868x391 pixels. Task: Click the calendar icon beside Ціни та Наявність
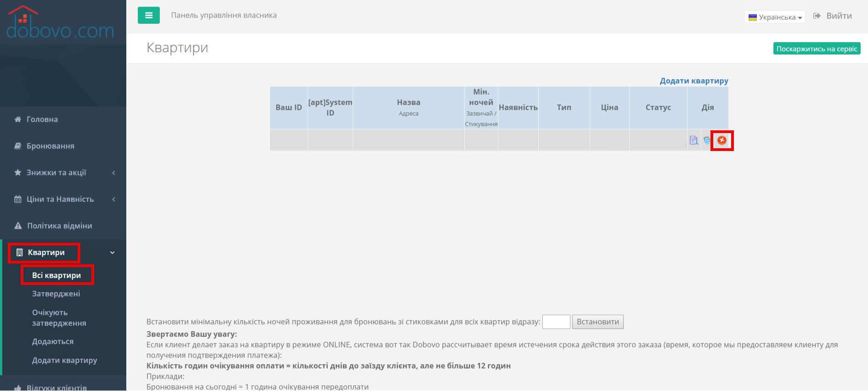(x=18, y=199)
